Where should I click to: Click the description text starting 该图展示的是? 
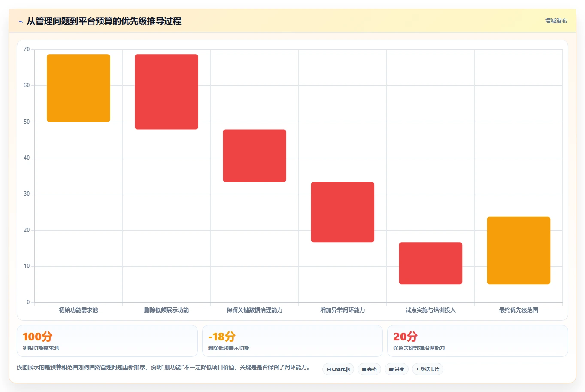[164, 367]
